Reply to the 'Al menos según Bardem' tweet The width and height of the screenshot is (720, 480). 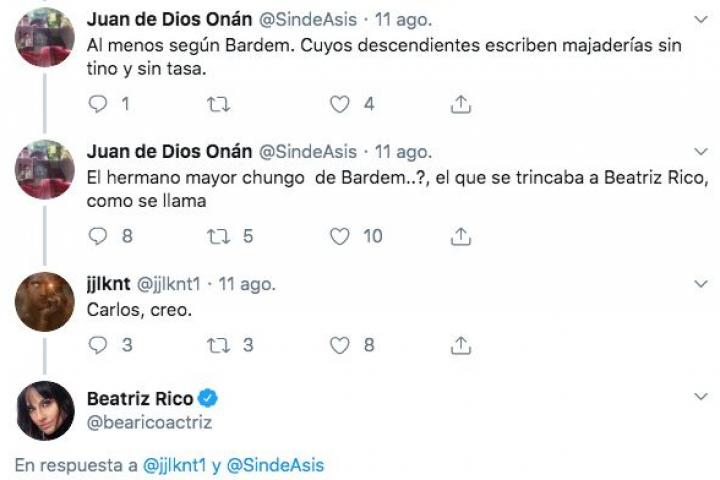tap(98, 104)
